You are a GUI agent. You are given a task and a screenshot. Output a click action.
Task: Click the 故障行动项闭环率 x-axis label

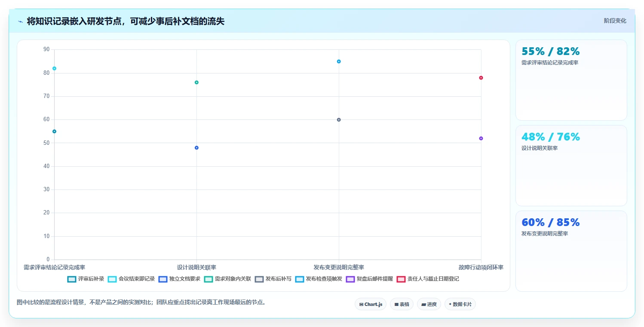[481, 267]
